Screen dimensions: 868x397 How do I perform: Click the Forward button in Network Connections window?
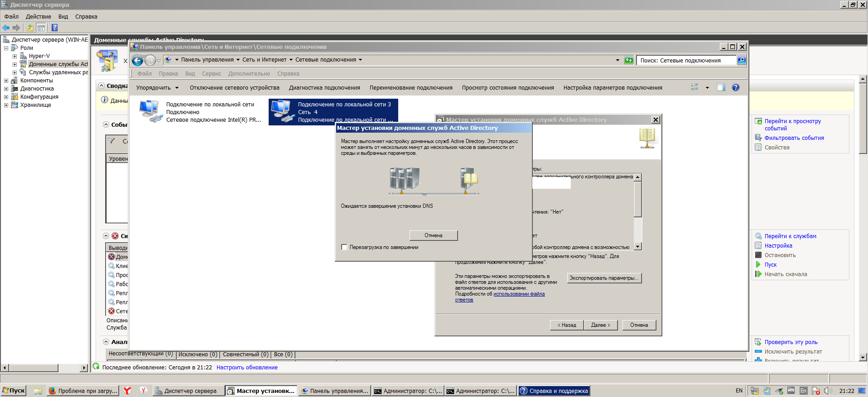(x=150, y=60)
